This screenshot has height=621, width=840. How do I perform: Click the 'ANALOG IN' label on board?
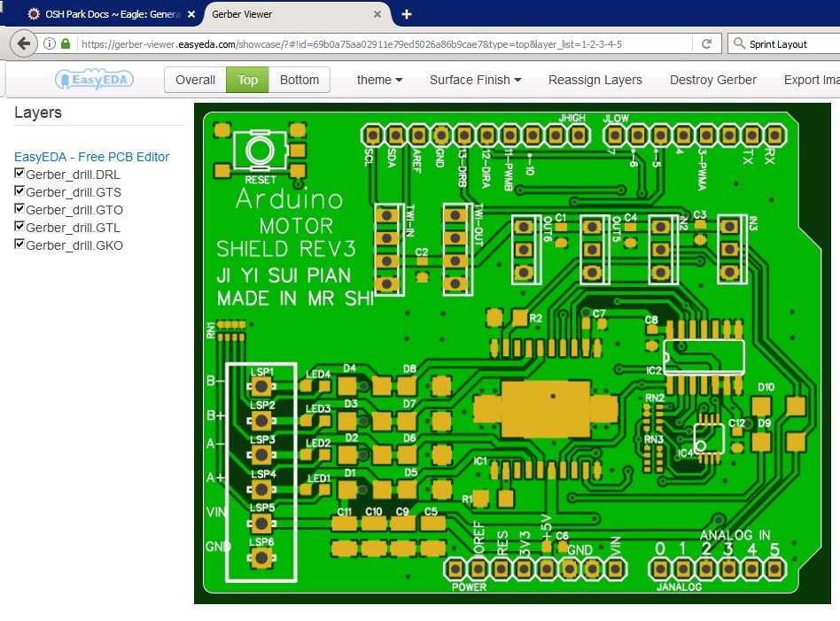coord(735,535)
